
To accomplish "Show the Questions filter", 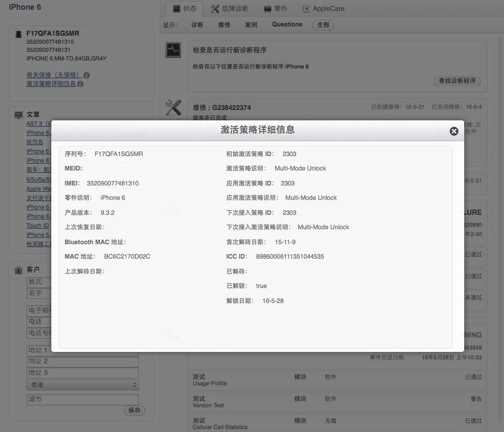I will coord(287,24).
